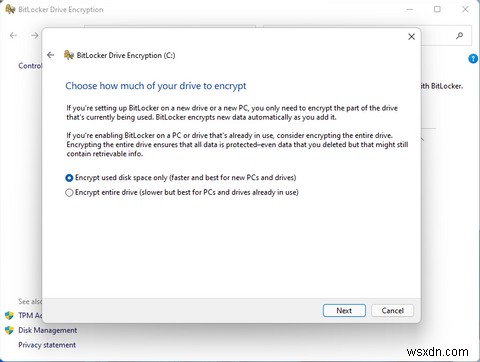This screenshot has height=362, width=480.
Task: Click the BitLocker icon in main window title bar
Action: (10, 9)
